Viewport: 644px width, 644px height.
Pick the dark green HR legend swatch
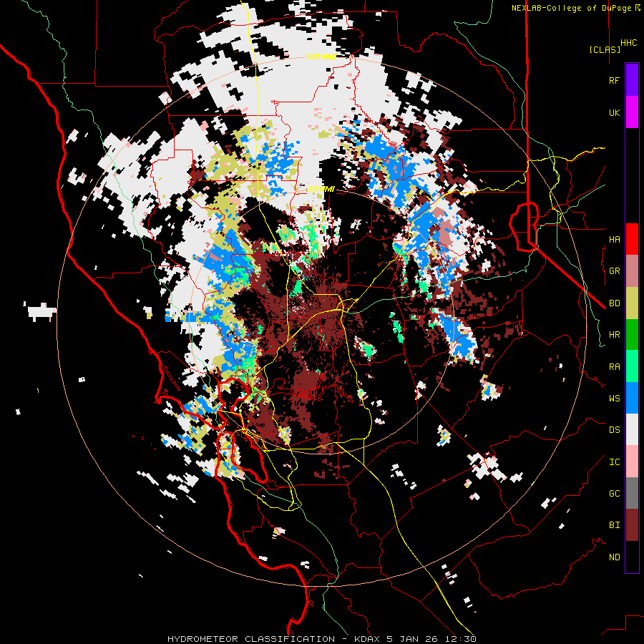[x=632, y=335]
